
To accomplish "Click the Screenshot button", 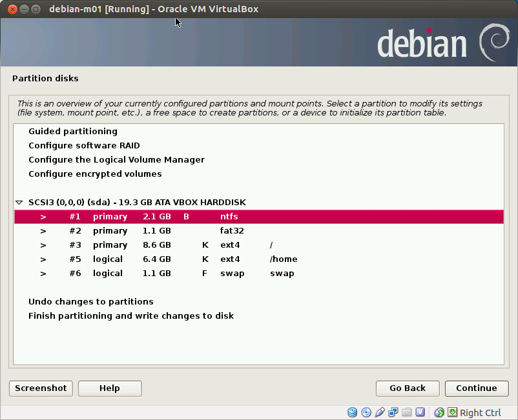I will pos(41,388).
